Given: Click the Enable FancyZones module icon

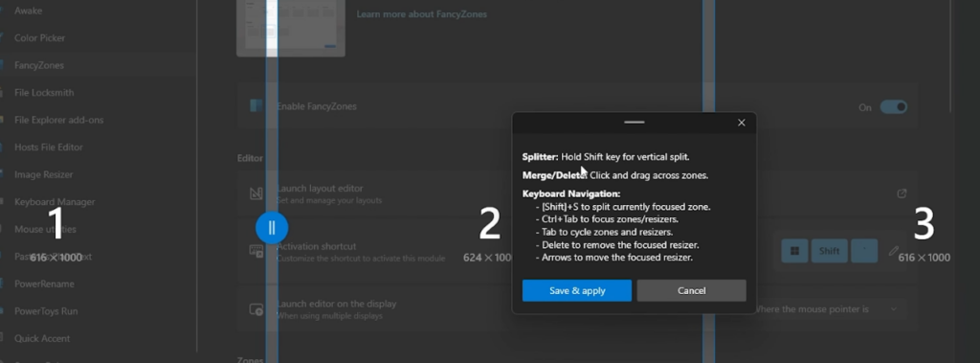Looking at the screenshot, I should [256, 105].
